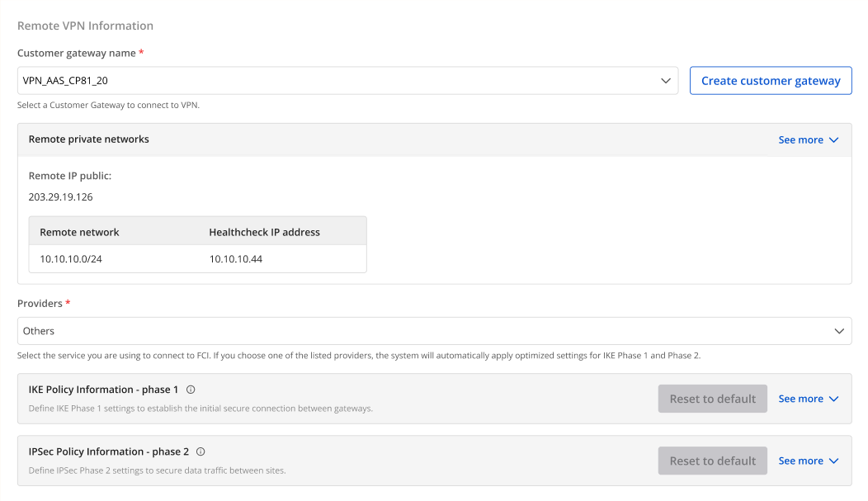Click the Create customer gateway button
This screenshot has height=501, width=868.
(771, 81)
